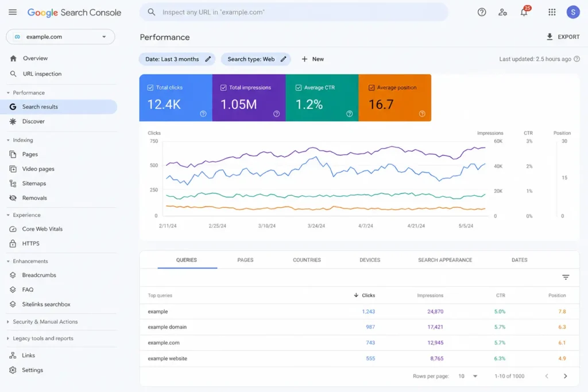Open the Google apps grid
The image size is (588, 392).
(x=552, y=13)
